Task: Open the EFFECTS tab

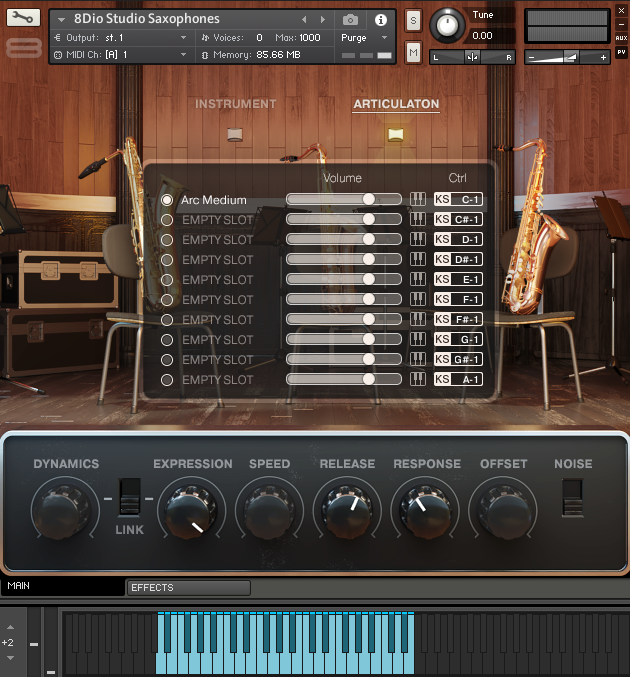Action: (188, 588)
